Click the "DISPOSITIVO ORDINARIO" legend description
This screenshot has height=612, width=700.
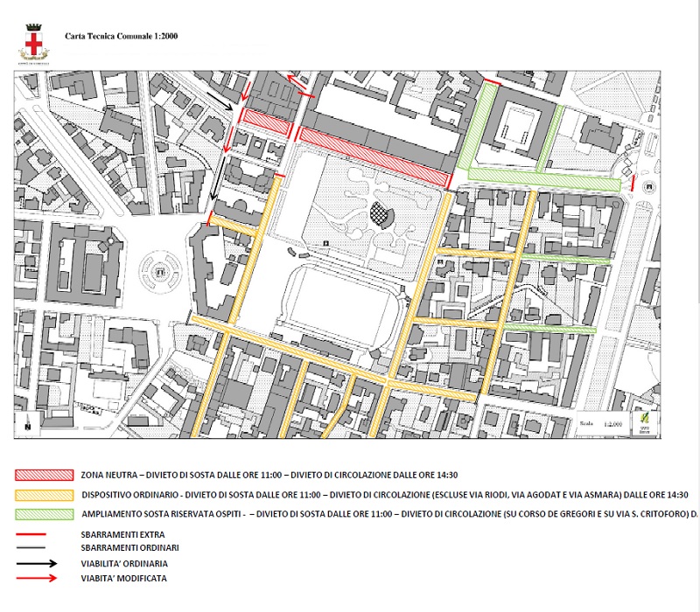[385, 495]
